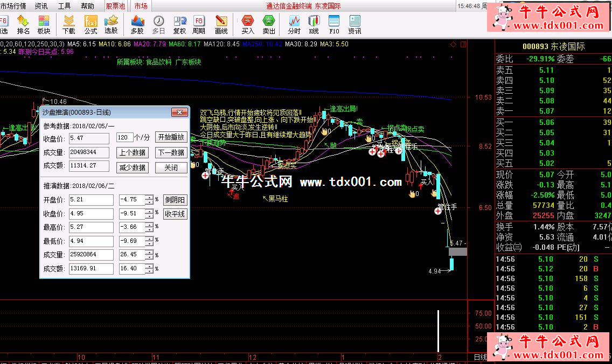Adjust the 开盘价 -4.75 percent stepper

pyautogui.click(x=149, y=200)
